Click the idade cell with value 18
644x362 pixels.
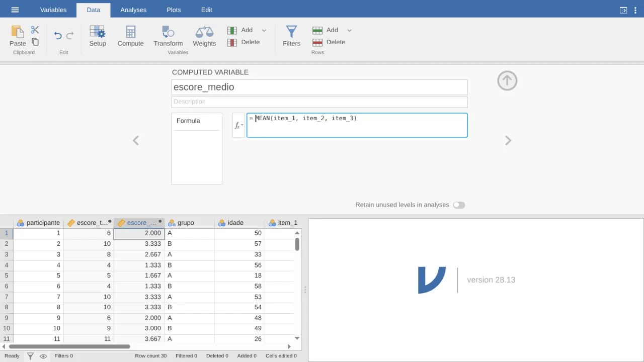click(x=239, y=276)
